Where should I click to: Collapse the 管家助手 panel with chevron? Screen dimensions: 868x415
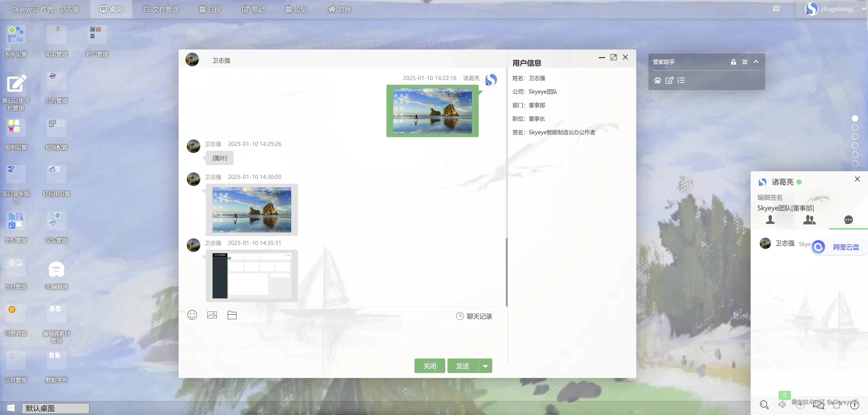(x=756, y=62)
